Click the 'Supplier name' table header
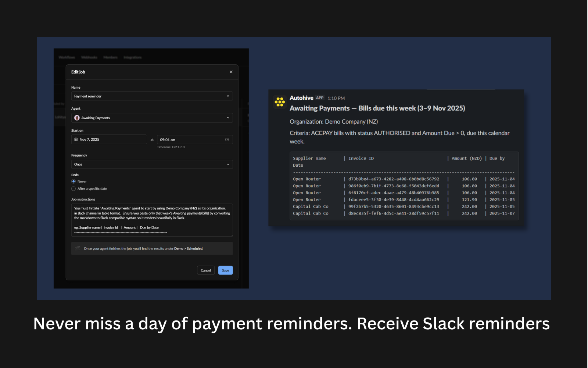 pos(309,158)
